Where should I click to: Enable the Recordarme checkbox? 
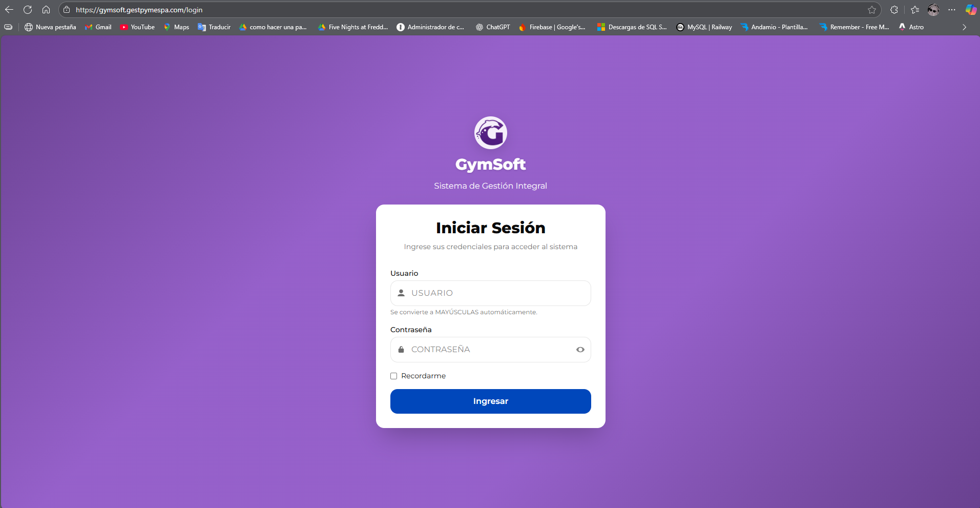tap(393, 376)
